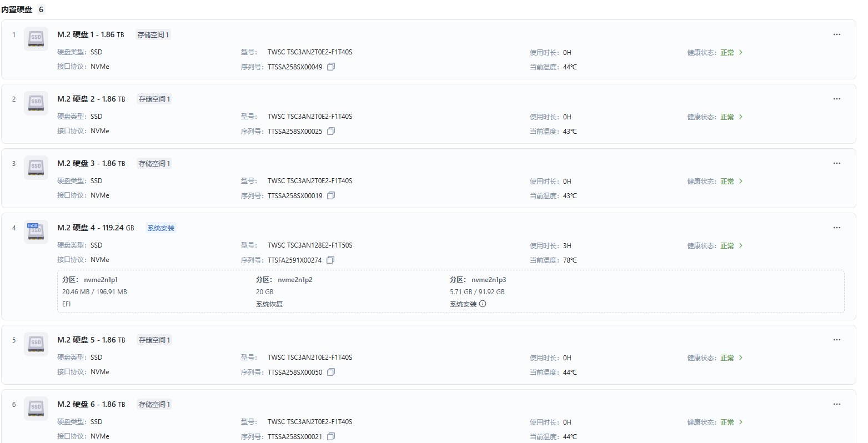Copy M.2 disk 4 serial TTSFA2591X00274
Screen dimensions: 868x443
click(x=330, y=260)
